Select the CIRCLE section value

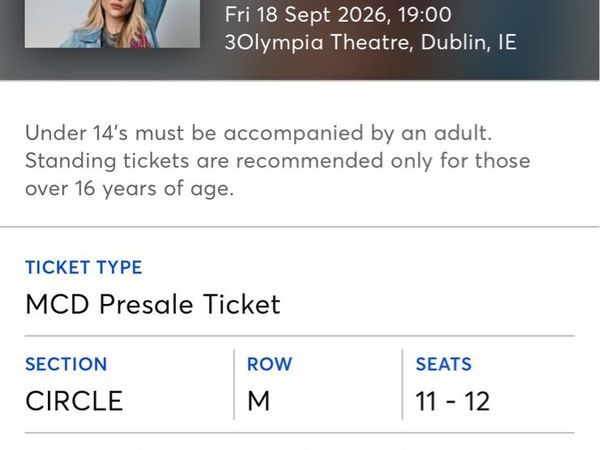pos(74,401)
